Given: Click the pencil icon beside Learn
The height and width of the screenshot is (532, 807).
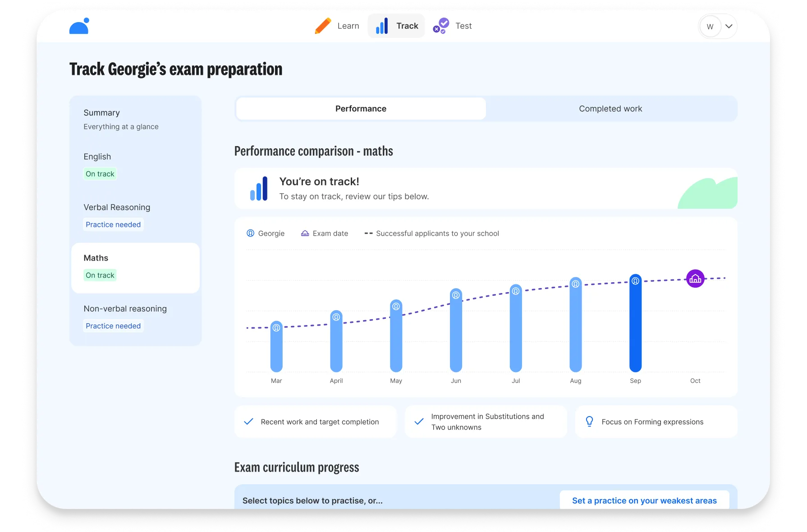Looking at the screenshot, I should click(x=323, y=26).
